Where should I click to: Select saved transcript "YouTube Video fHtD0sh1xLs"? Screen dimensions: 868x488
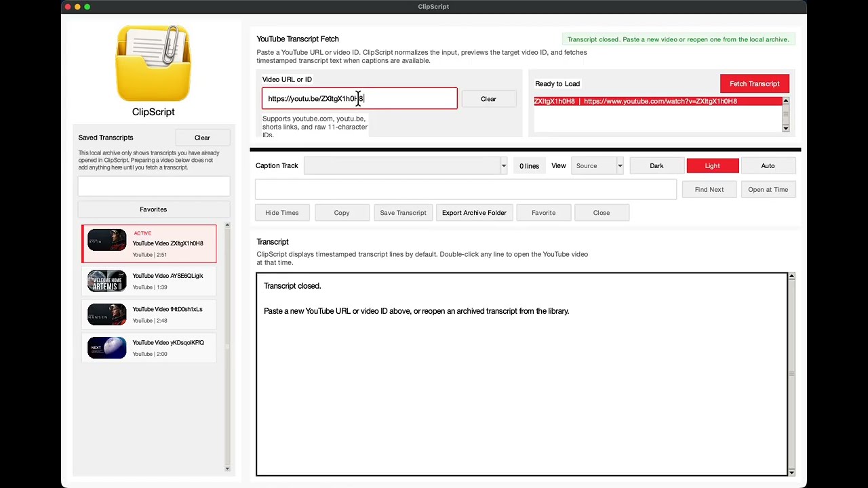(149, 314)
